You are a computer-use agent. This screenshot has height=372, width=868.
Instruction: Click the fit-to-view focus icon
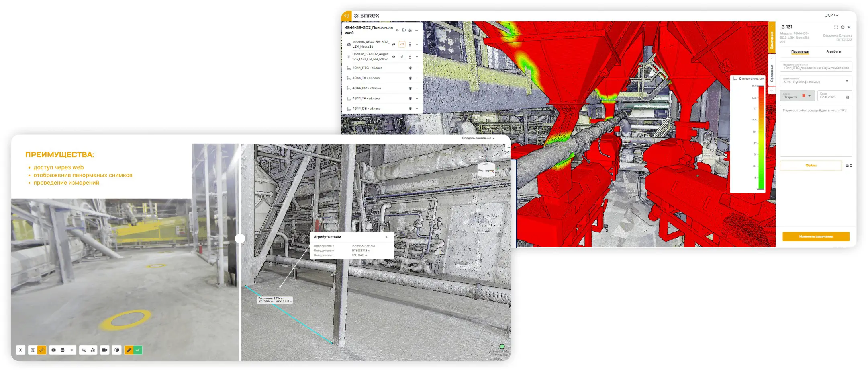click(21, 350)
